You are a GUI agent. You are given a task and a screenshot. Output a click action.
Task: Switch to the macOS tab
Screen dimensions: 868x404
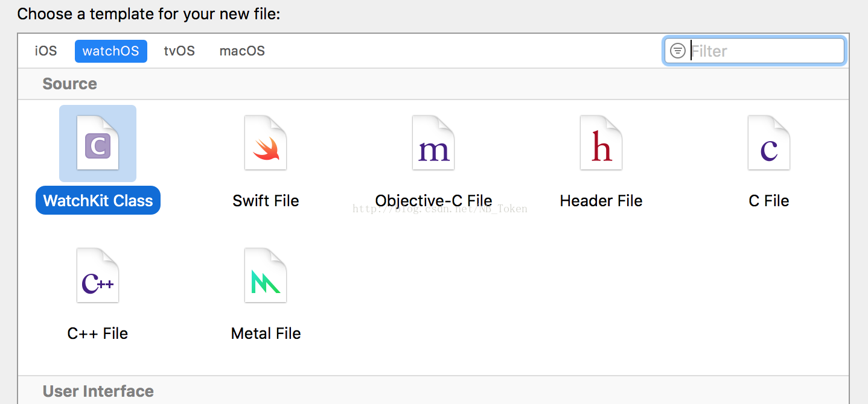point(242,51)
